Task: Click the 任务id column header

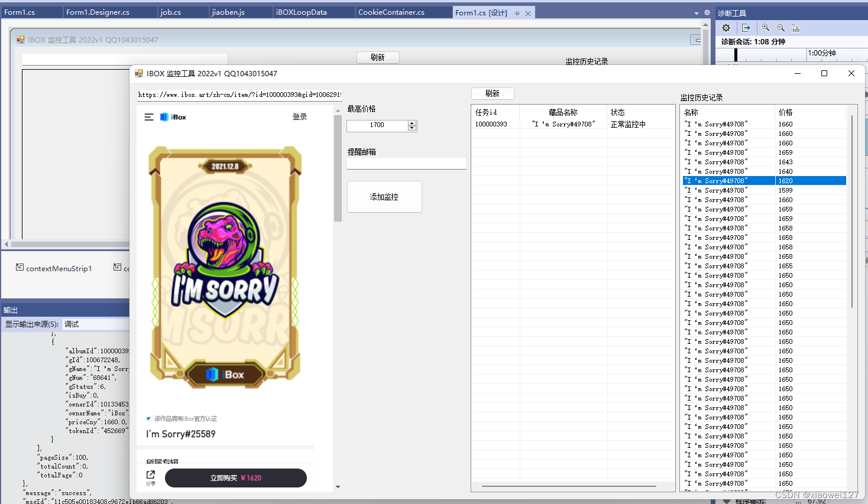Action: click(x=495, y=112)
